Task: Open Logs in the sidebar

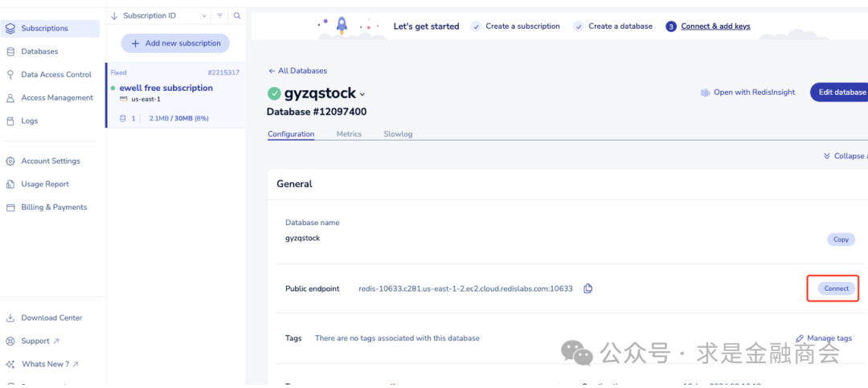Action: (30, 120)
